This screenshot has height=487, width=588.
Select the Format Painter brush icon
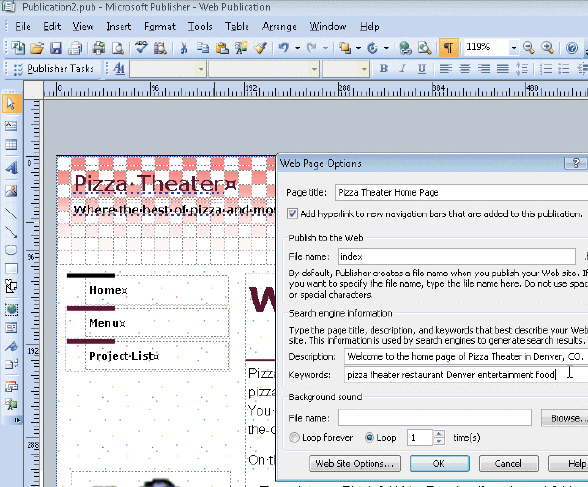[x=261, y=48]
